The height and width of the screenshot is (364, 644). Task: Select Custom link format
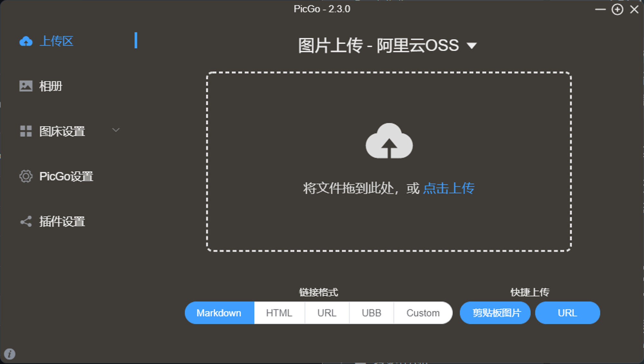coord(423,313)
